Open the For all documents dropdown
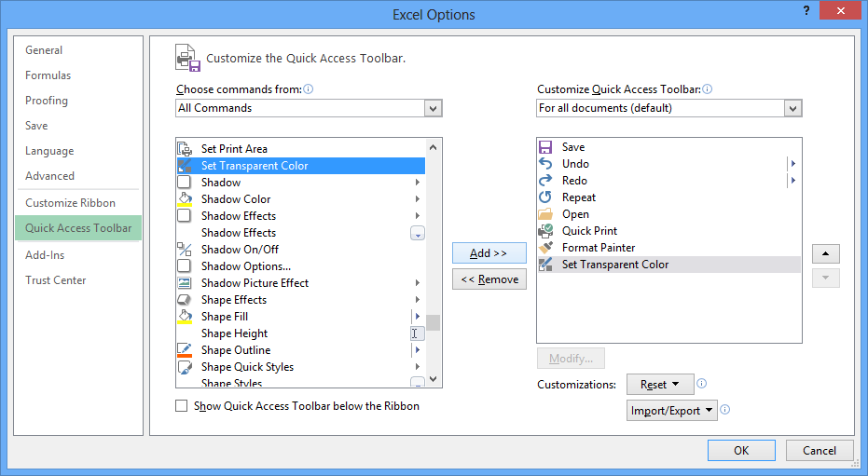Viewport: 868px width, 476px height. (x=792, y=108)
